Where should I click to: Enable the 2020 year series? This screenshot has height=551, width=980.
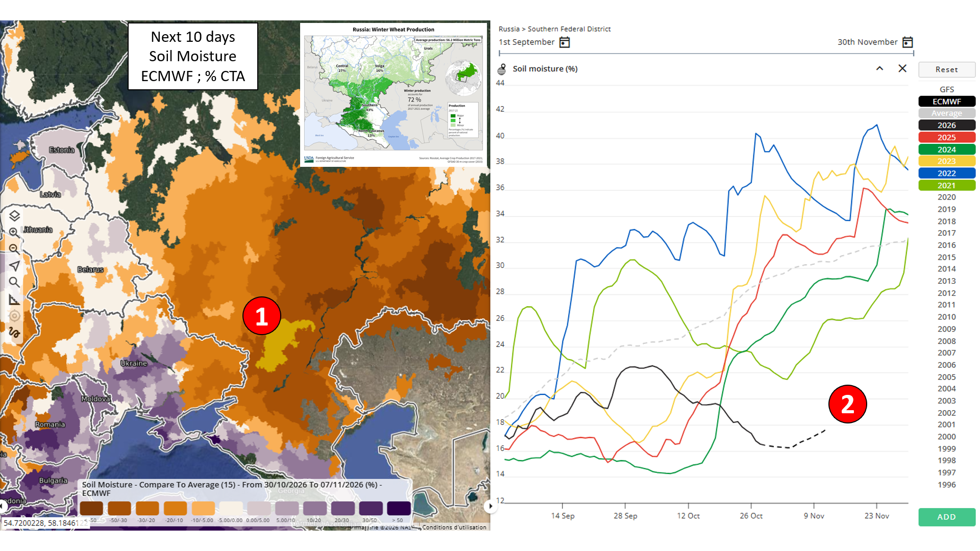[x=947, y=197]
